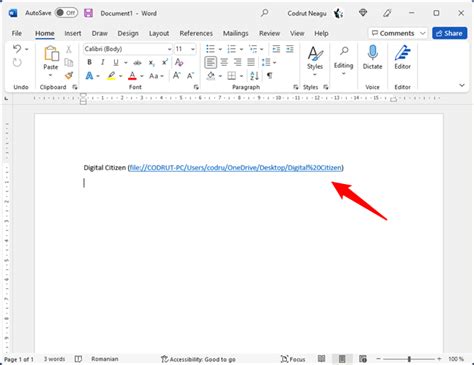Viewport: 474px width, 365px height.
Task: Open the font size 11 dropdown
Action: [193, 49]
